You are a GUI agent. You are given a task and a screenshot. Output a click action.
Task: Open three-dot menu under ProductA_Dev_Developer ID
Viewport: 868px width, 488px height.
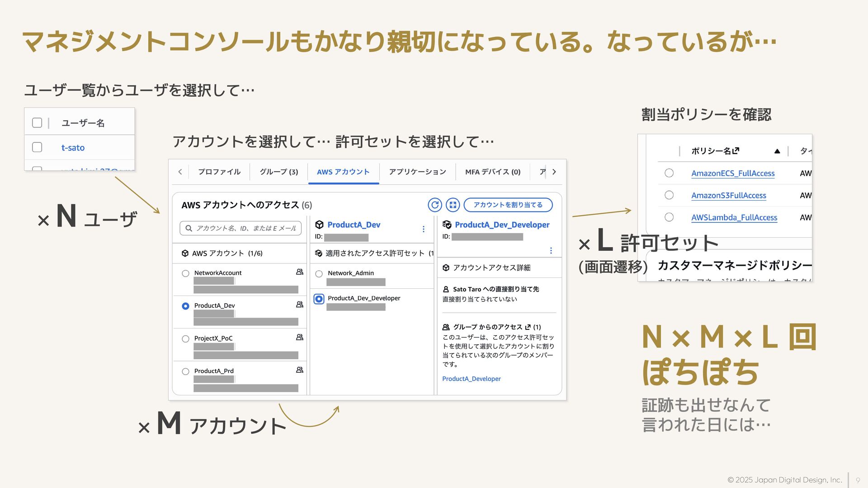(x=551, y=250)
